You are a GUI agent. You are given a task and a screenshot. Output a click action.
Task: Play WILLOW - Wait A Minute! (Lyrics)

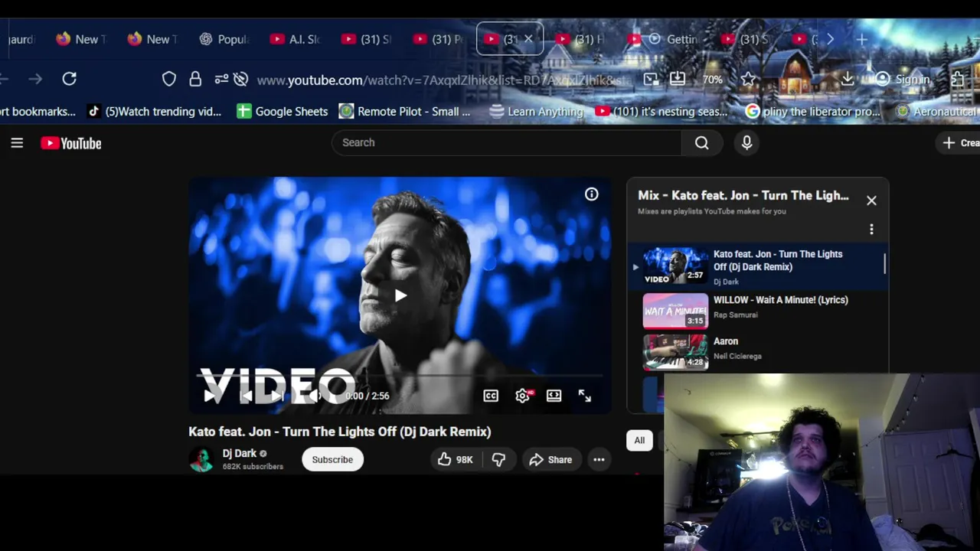point(780,300)
